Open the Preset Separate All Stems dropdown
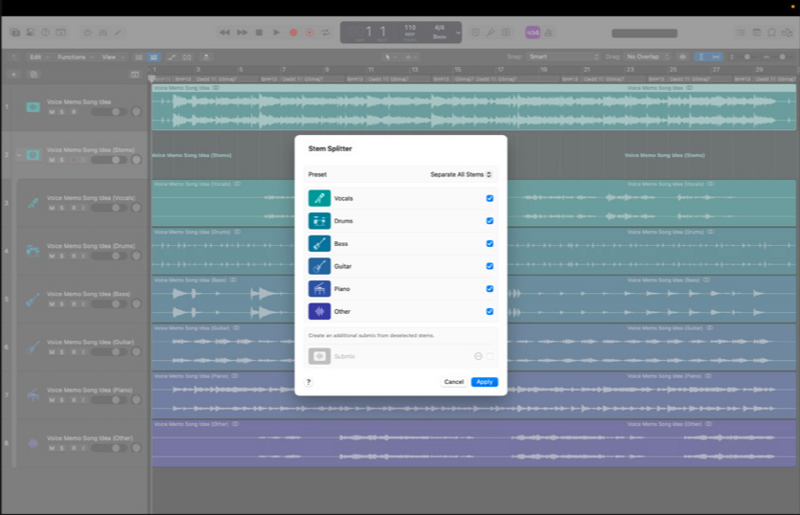This screenshot has width=800, height=515. tap(461, 174)
